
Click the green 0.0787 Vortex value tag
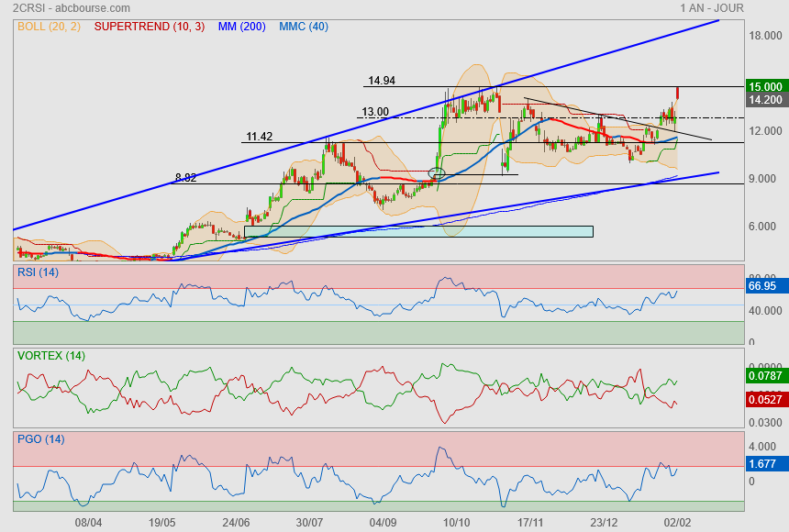tap(765, 374)
